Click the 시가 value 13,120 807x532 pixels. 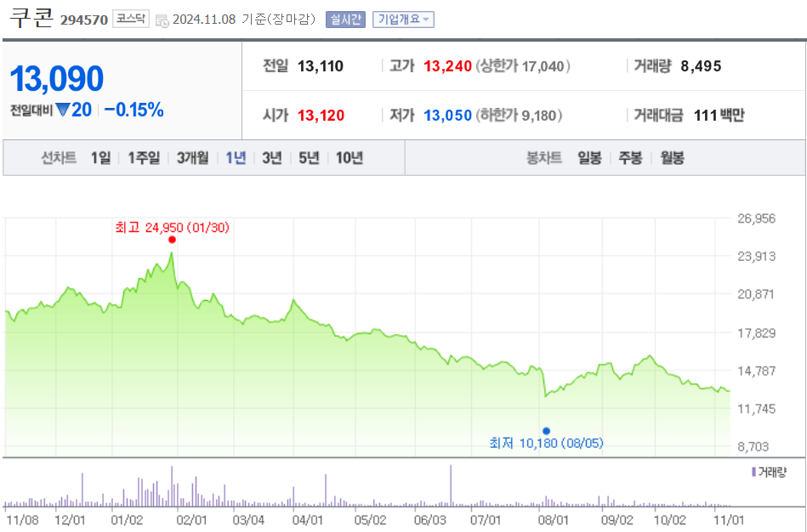(x=321, y=116)
